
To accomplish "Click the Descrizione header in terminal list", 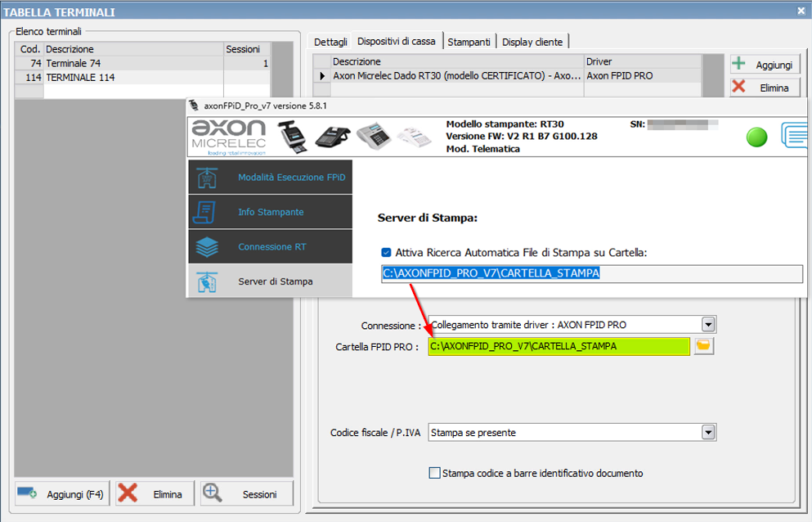I will 133,49.
